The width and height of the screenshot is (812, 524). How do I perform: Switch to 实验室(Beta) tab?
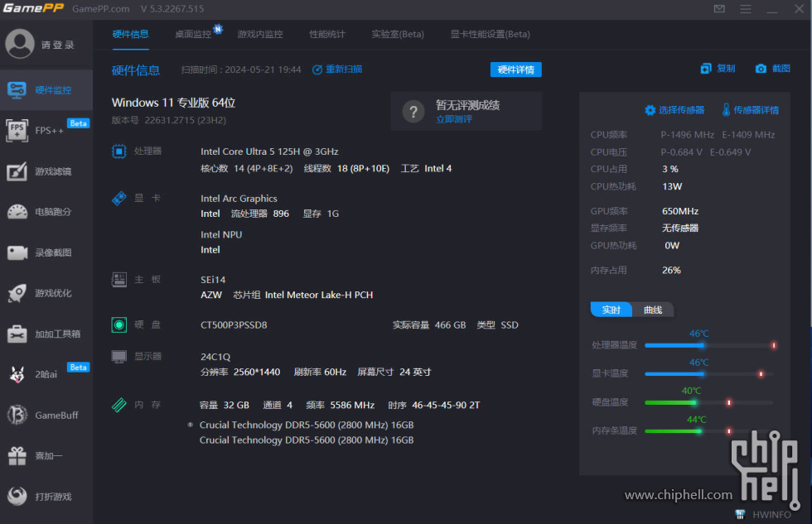[398, 34]
